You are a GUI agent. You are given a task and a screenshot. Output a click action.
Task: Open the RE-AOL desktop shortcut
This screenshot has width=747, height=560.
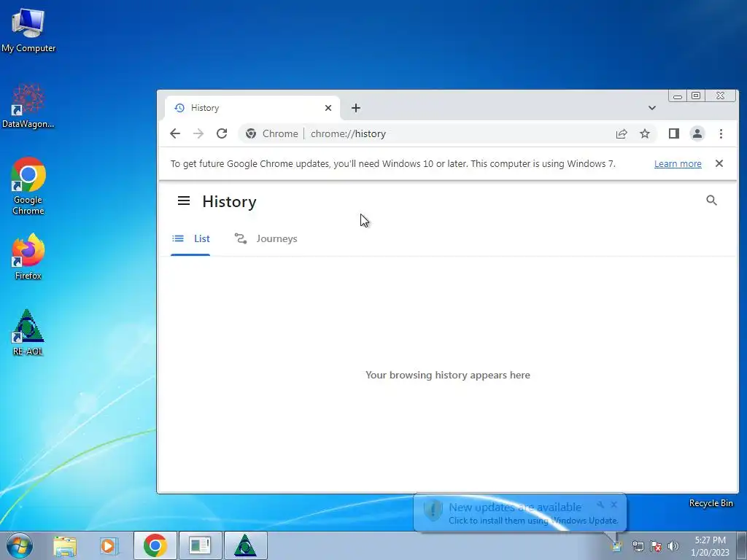tap(28, 332)
